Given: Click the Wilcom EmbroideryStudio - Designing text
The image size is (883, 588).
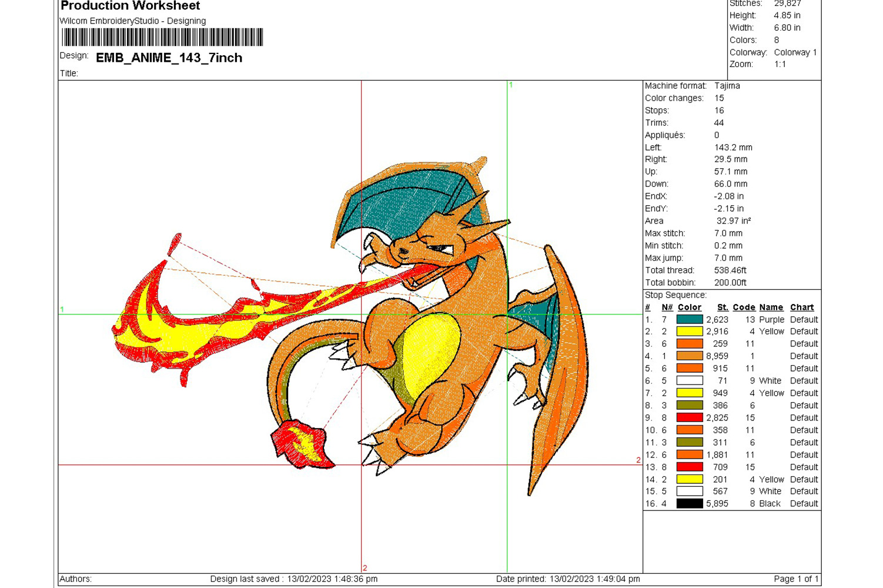Looking at the screenshot, I should click(x=133, y=21).
